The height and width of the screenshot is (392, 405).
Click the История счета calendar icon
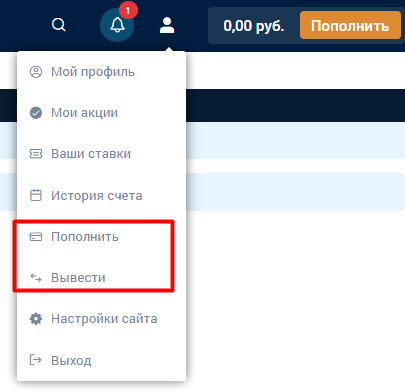pos(36,195)
